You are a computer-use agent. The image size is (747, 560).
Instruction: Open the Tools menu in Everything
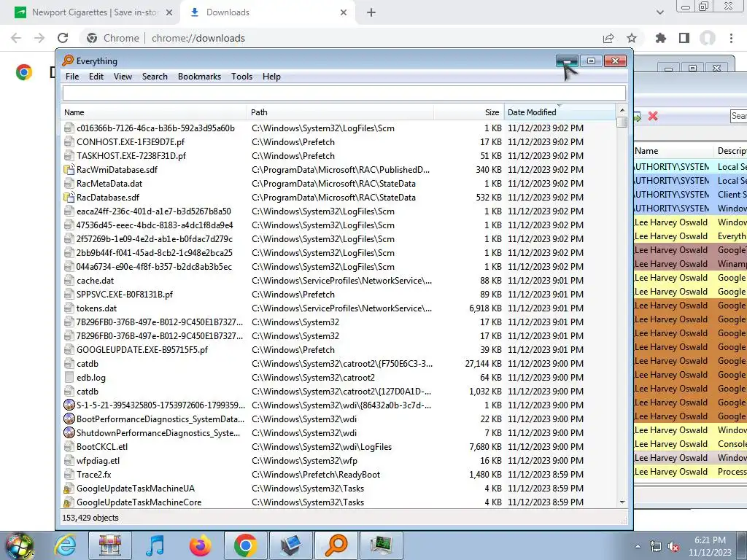point(242,76)
